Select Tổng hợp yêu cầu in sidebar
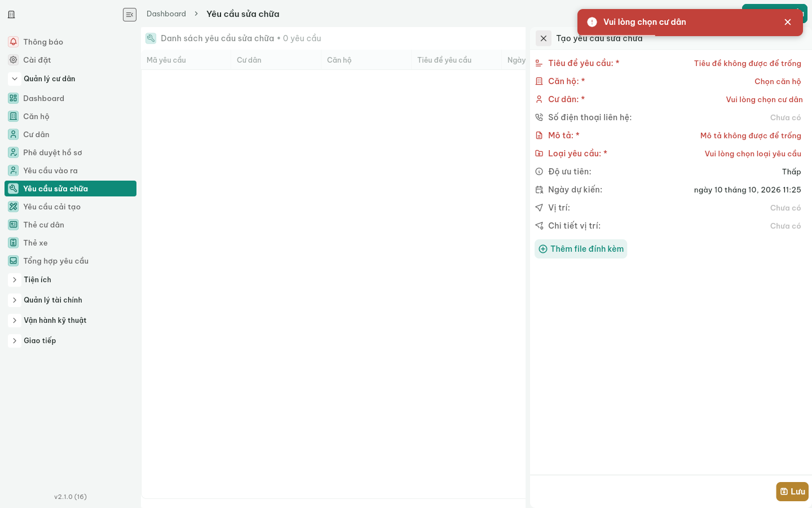Screen dimensions: 812x508 [x=70, y=261]
